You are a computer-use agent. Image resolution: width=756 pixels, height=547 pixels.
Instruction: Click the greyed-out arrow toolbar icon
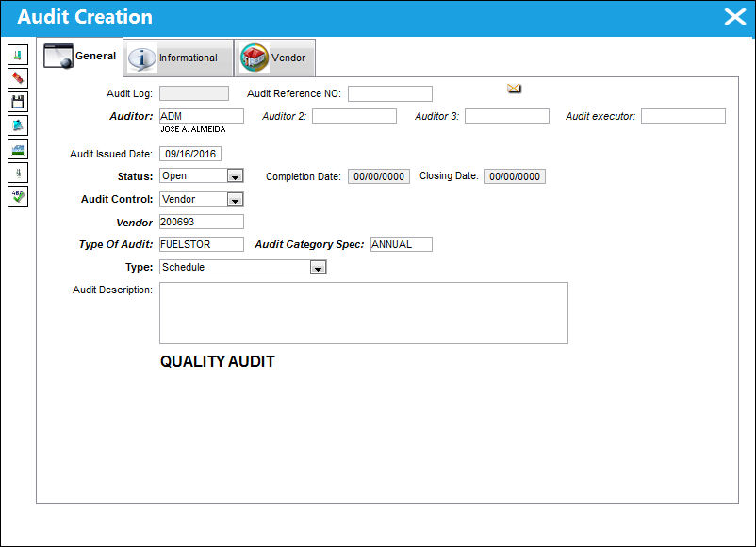tap(18, 173)
